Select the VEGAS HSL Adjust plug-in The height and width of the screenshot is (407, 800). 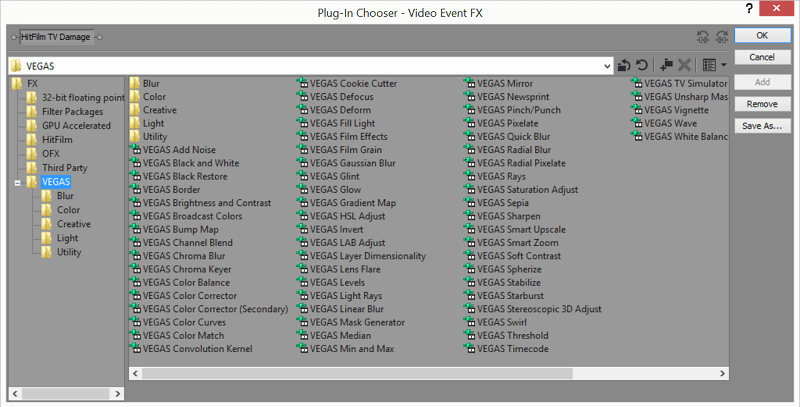341,216
